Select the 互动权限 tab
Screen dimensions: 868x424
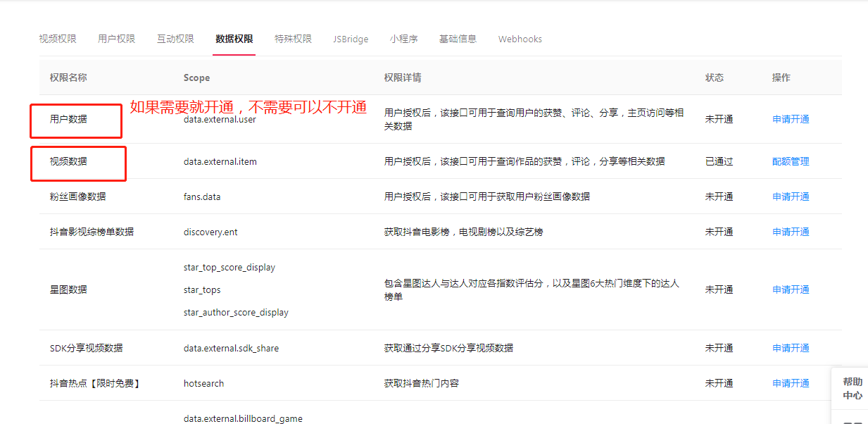[175, 39]
